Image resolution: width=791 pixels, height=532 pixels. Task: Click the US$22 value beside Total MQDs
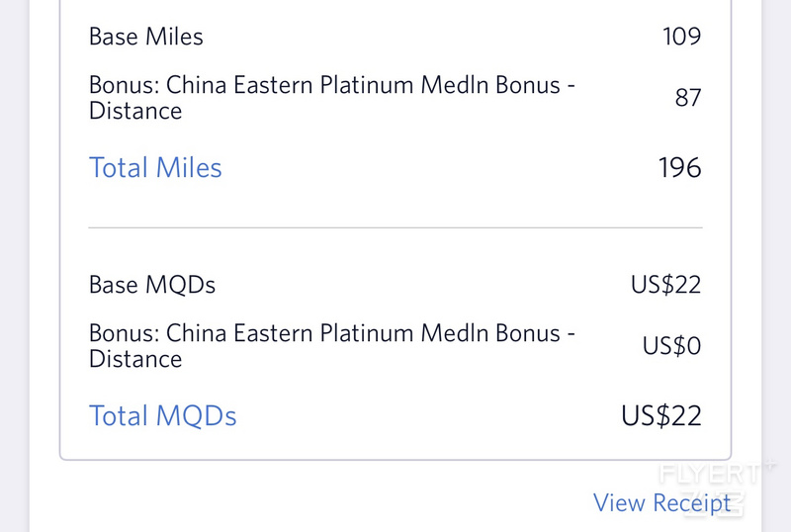(x=661, y=416)
